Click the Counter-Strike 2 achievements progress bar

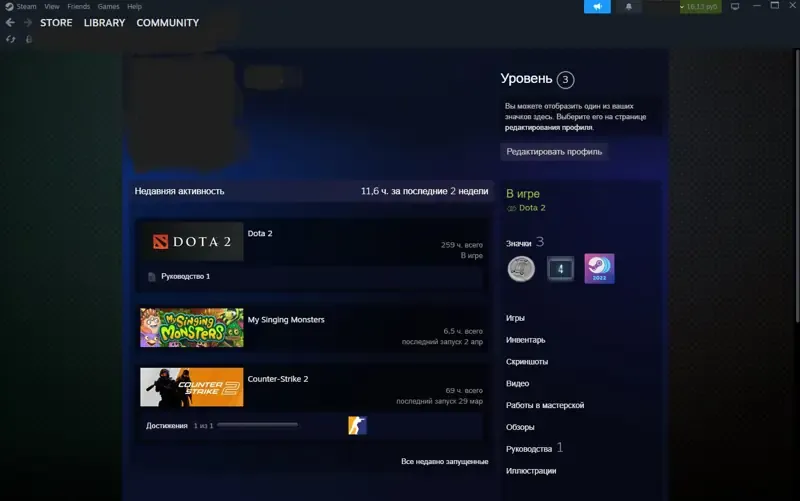(258, 425)
